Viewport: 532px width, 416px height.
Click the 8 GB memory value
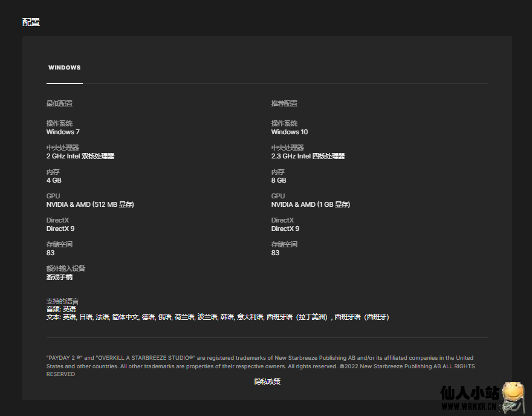pos(279,180)
